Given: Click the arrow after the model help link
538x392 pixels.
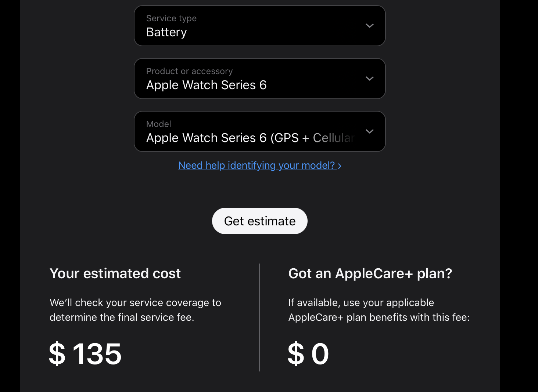Looking at the screenshot, I should (x=340, y=166).
